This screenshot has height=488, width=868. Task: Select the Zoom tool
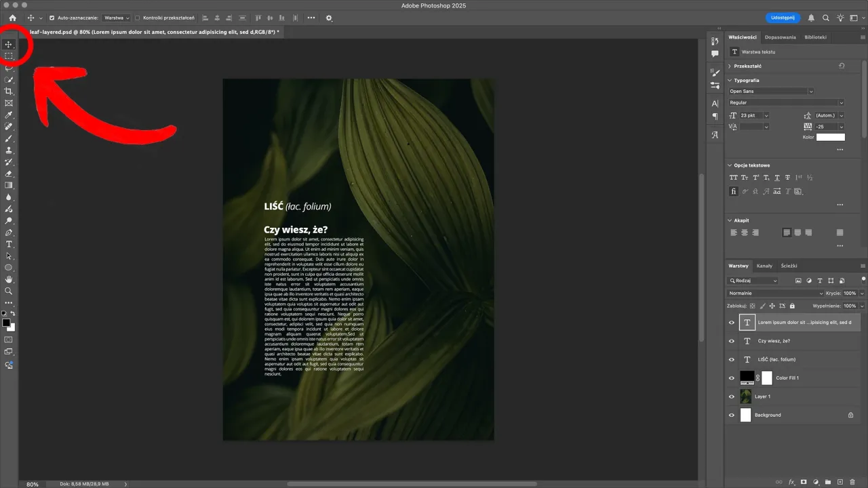[9, 291]
